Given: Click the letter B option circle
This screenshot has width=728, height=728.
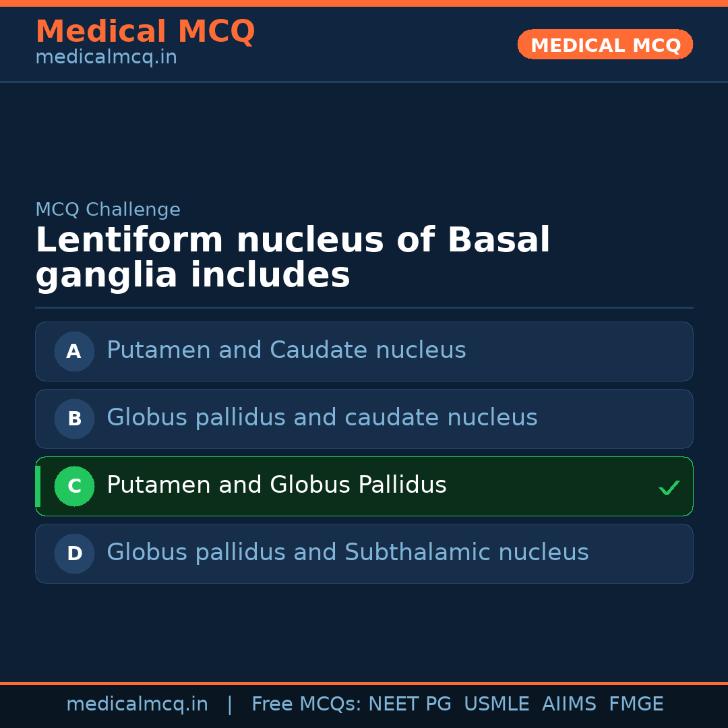Looking at the screenshot, I should 74,419.
